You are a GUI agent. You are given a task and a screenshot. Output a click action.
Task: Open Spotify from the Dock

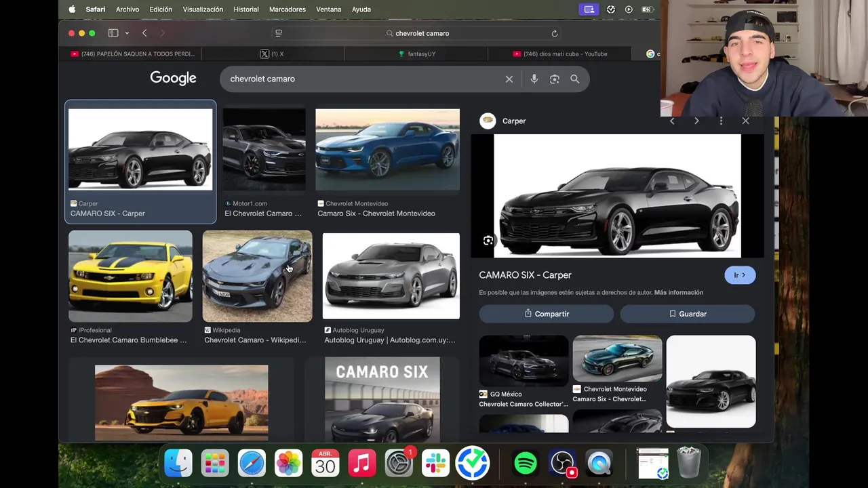526,464
